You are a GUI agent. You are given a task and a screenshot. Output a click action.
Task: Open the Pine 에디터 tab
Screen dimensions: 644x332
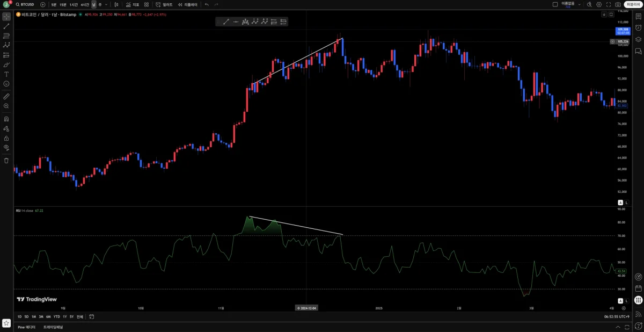pyautogui.click(x=26, y=327)
